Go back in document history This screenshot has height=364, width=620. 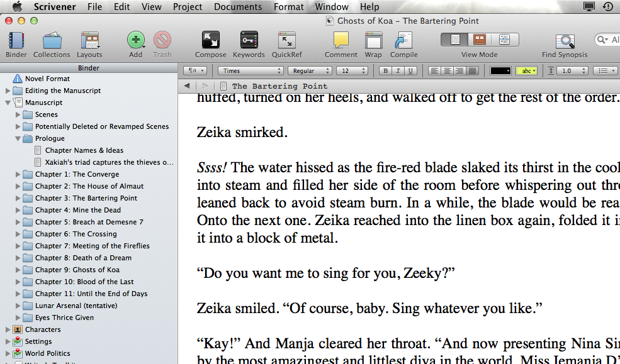click(187, 85)
